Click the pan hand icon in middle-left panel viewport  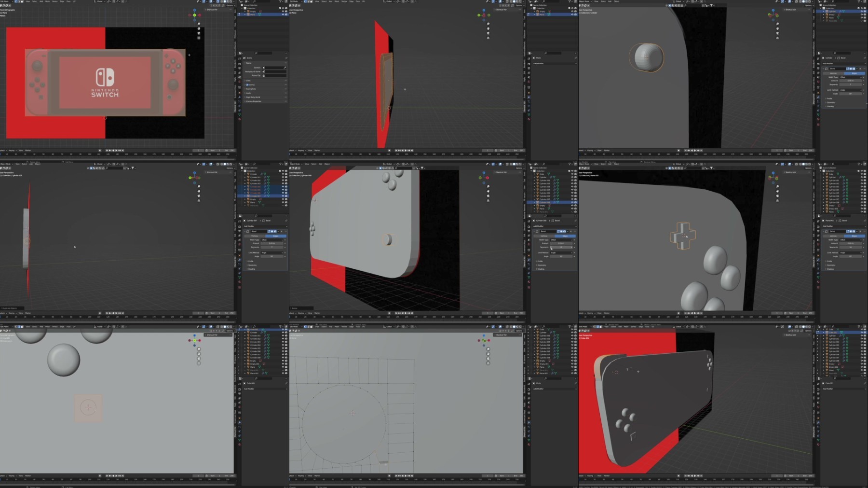click(x=199, y=190)
